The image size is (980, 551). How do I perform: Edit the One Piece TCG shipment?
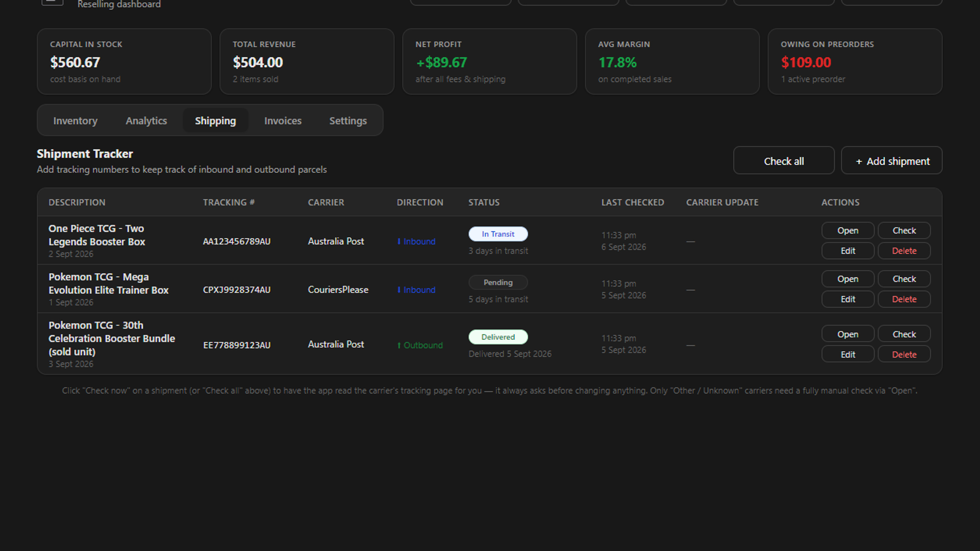pyautogui.click(x=848, y=251)
